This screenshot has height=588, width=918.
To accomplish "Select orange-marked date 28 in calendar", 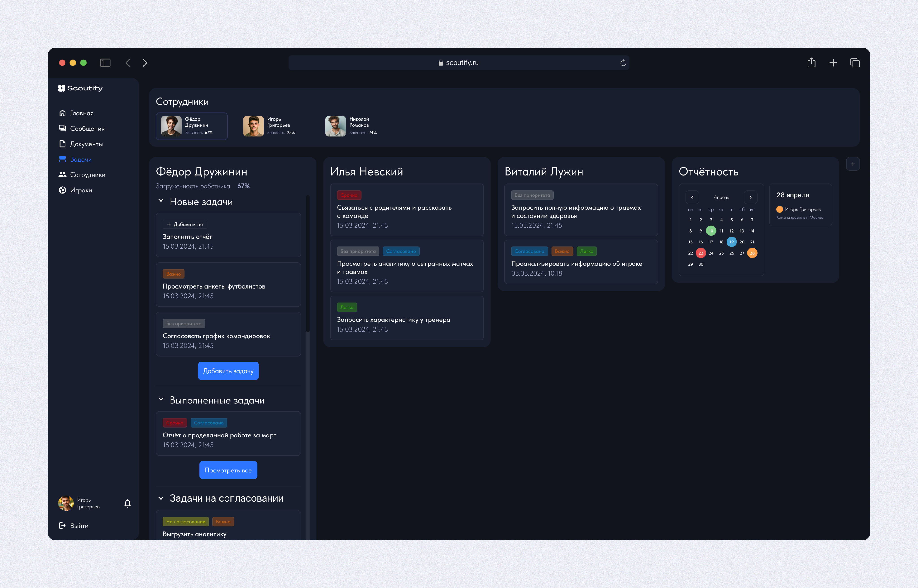I will (x=752, y=253).
